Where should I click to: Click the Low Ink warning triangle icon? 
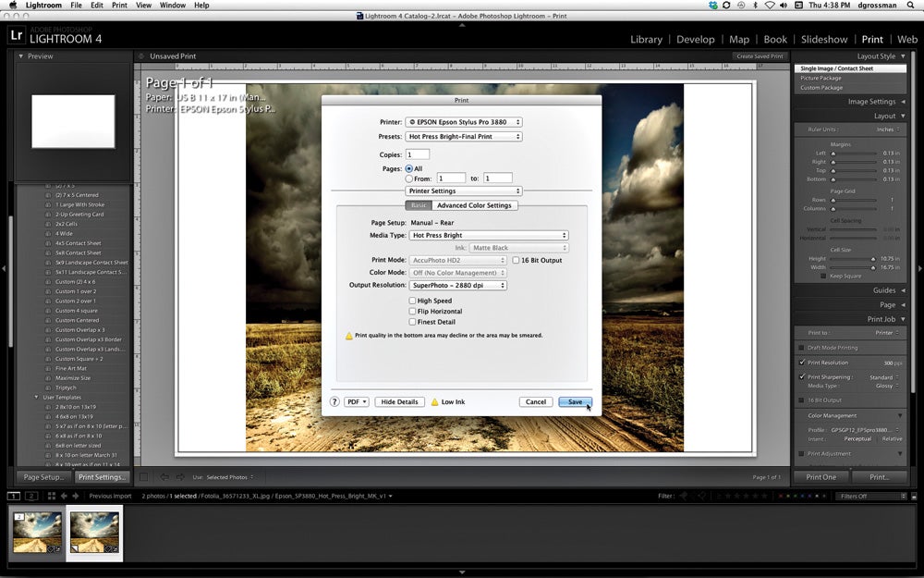coord(435,401)
